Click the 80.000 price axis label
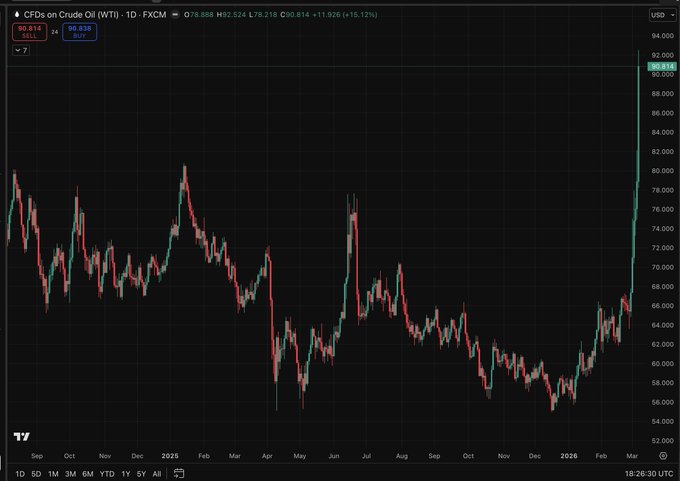680x481 pixels. tap(662, 171)
